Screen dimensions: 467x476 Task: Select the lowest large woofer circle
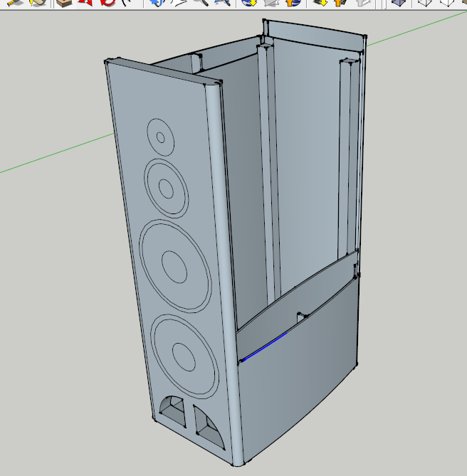[184, 356]
